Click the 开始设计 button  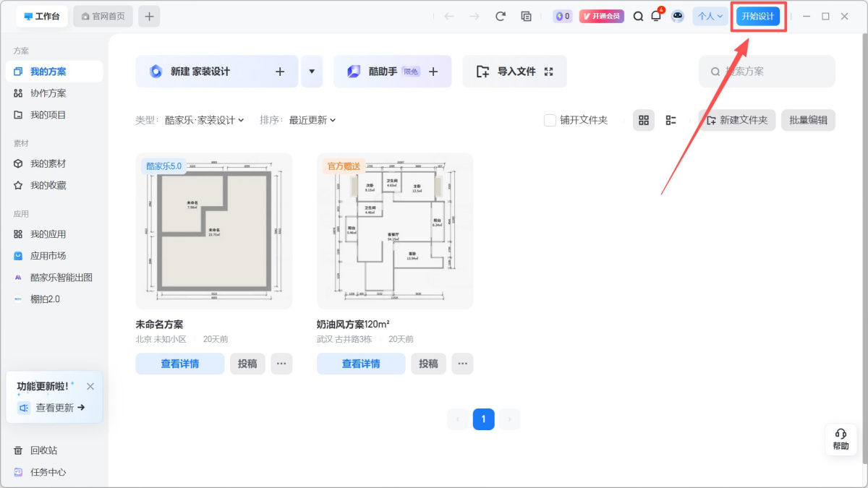pos(758,17)
